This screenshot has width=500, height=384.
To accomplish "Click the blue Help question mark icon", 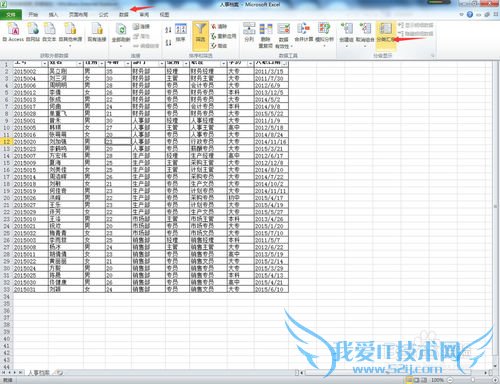I will pos(470,14).
